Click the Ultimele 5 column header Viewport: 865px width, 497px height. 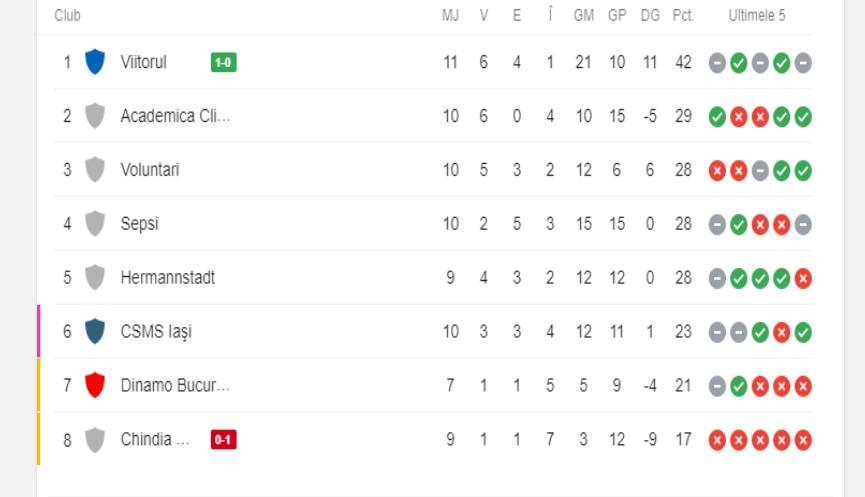click(757, 16)
